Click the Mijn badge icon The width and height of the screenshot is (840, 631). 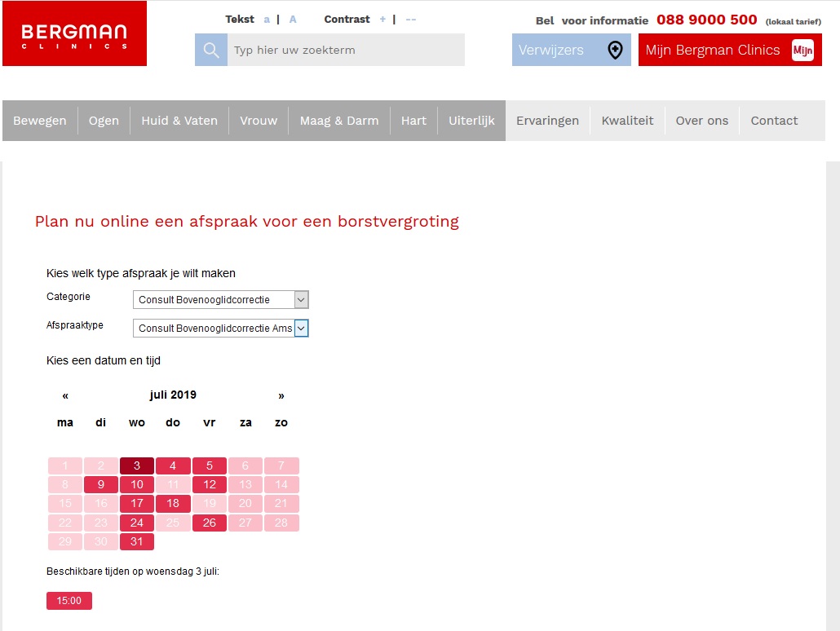pos(802,51)
